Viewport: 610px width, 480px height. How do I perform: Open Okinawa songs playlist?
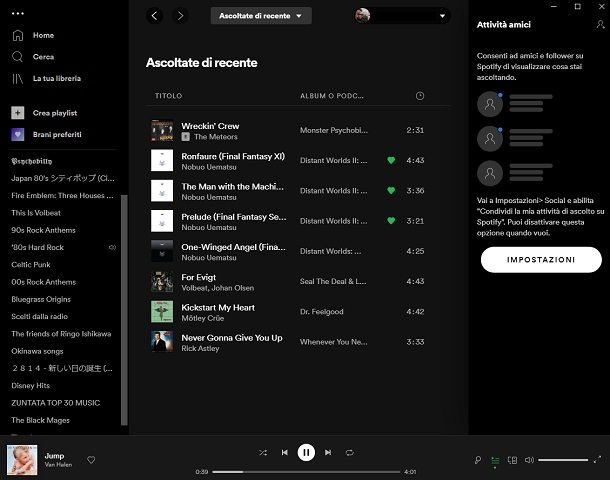point(37,351)
